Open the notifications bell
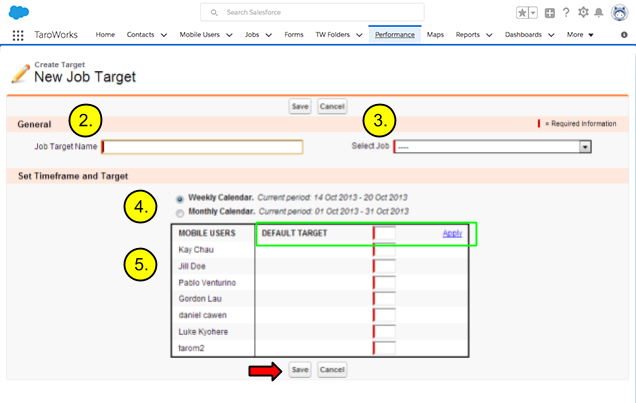This screenshot has height=403, width=636. 599,13
